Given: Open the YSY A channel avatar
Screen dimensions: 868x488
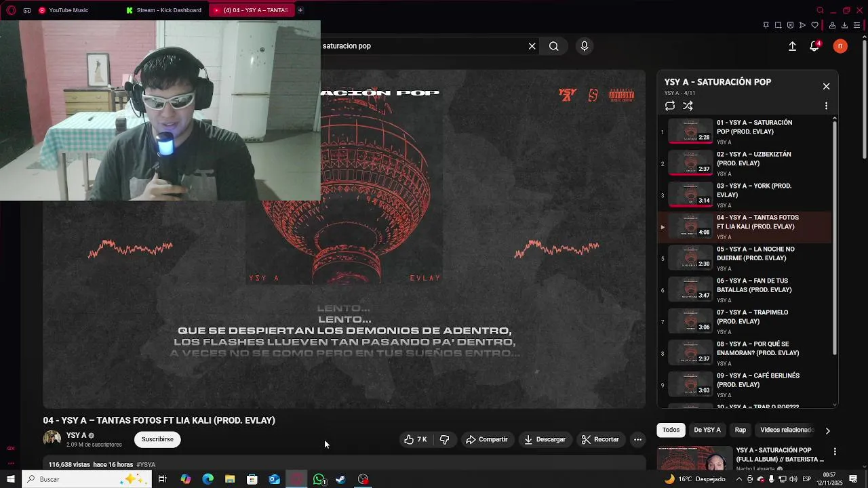Looking at the screenshot, I should (52, 439).
